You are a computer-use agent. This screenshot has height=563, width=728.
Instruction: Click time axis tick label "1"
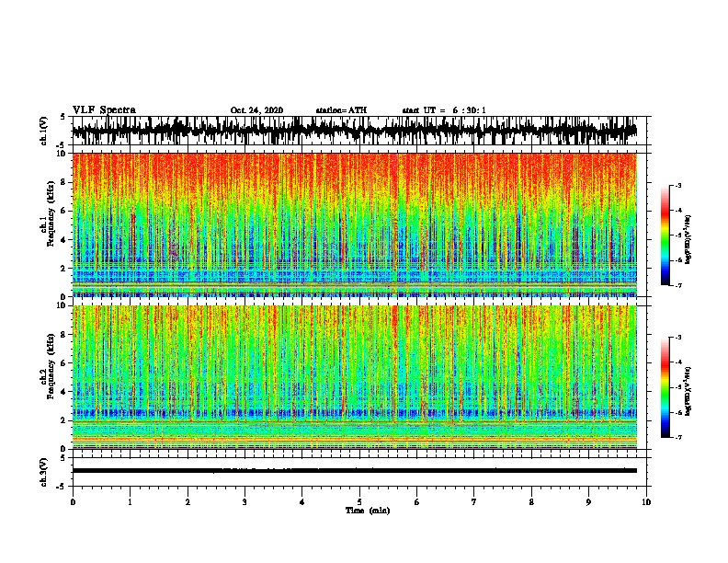130,502
